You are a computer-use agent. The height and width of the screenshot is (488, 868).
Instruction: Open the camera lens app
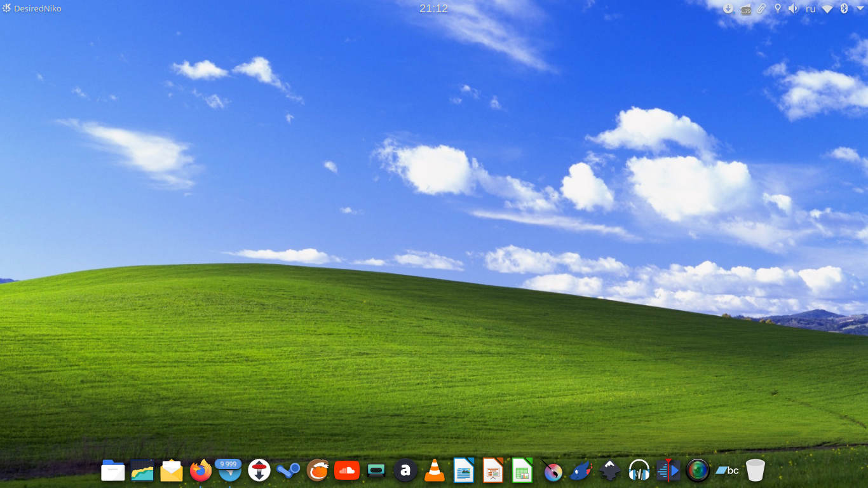[698, 471]
